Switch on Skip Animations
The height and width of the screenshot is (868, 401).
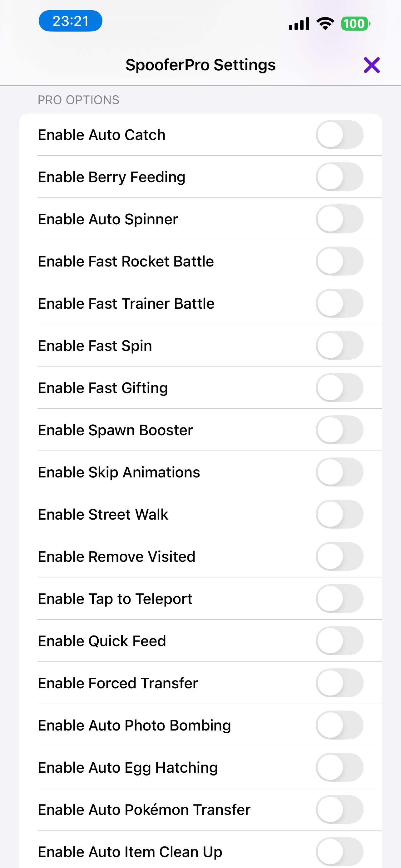339,472
